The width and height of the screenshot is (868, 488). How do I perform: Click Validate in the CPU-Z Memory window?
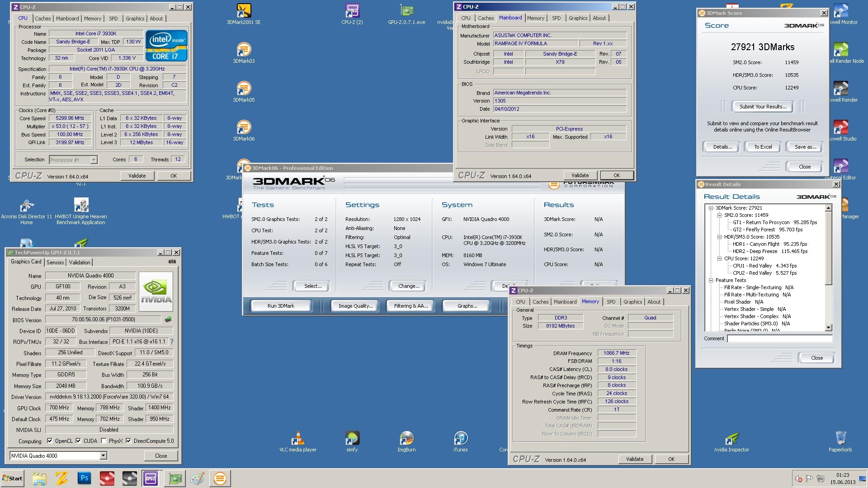[x=635, y=459]
